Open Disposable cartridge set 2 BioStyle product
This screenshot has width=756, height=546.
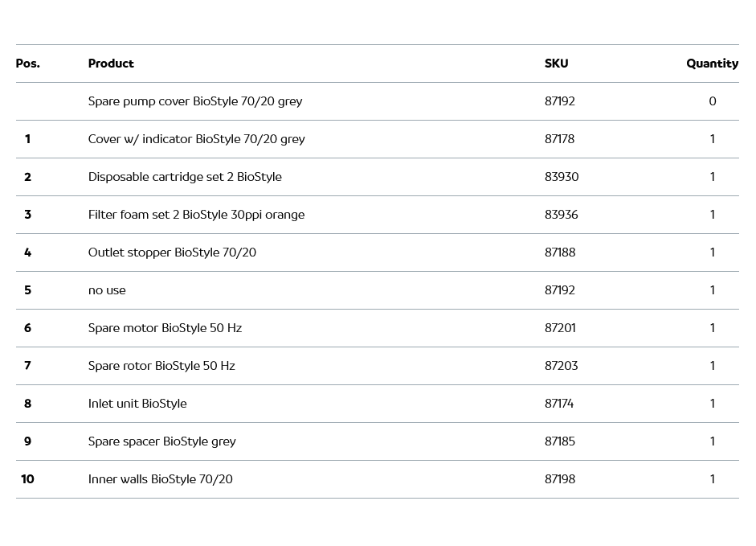click(185, 177)
